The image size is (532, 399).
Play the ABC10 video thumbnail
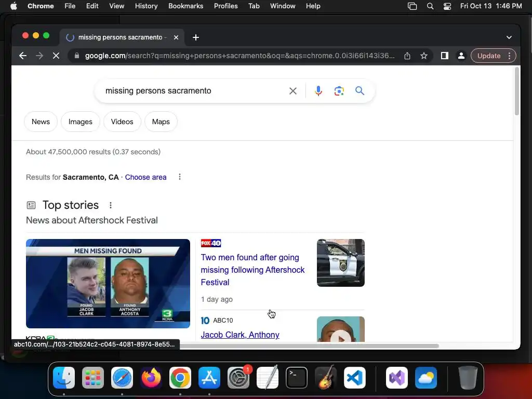[341, 329]
